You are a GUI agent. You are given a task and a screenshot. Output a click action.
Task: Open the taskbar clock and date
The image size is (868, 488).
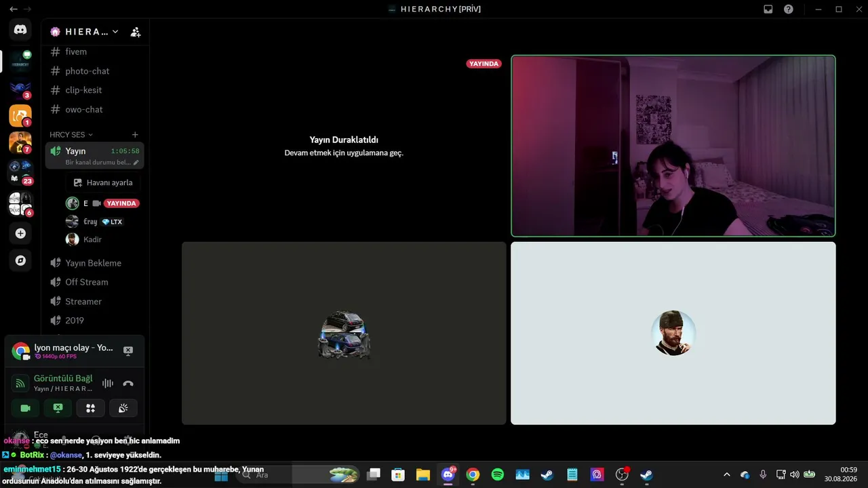[840, 474]
